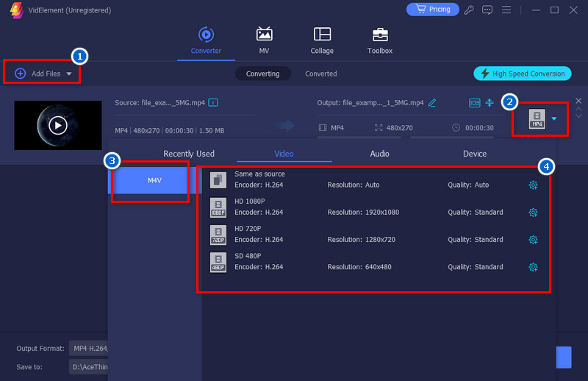
Task: Open settings gear for HD 720P
Action: pyautogui.click(x=534, y=240)
